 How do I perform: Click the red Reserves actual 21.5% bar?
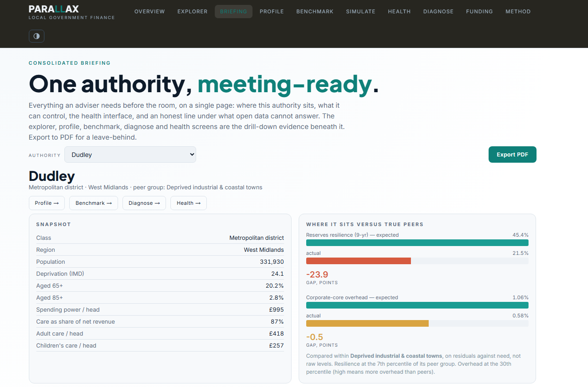pos(359,261)
